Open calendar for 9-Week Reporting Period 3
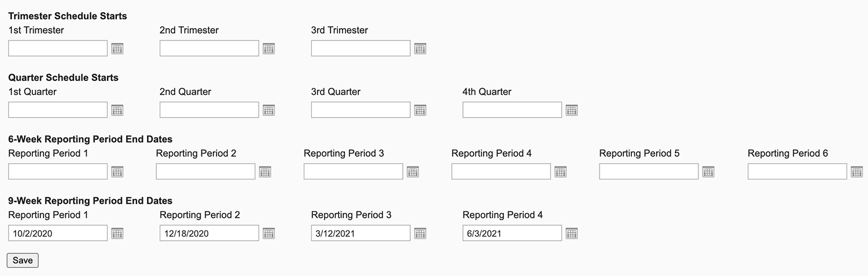Screen dimensions: 868x276 [x=420, y=233]
